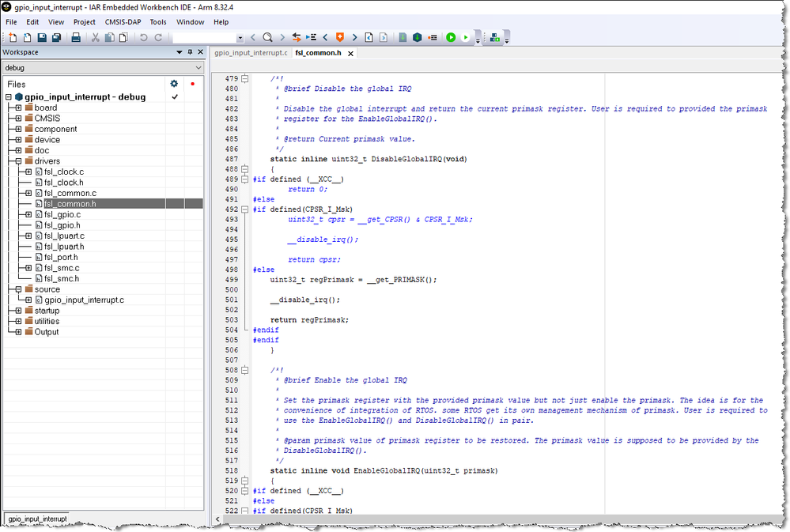Click Debug without Downloading small play icon
Viewport: 790px width, 532px height.
click(466, 37)
